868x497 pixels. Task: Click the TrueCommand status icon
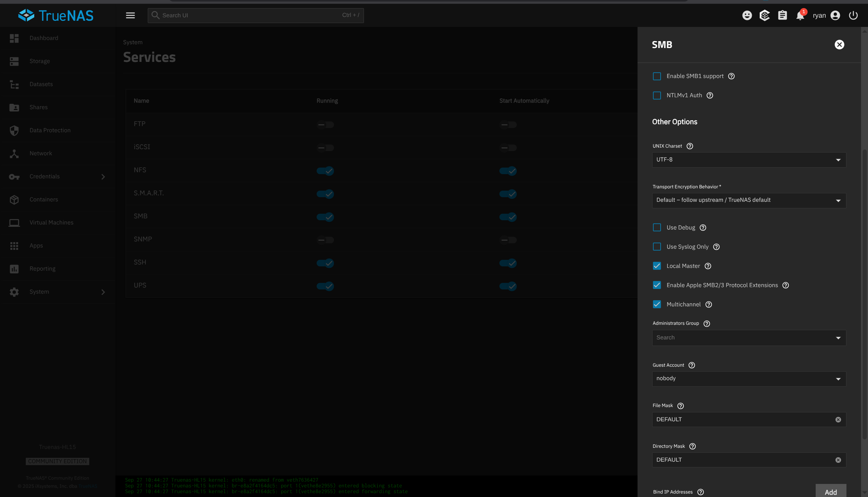click(x=765, y=15)
